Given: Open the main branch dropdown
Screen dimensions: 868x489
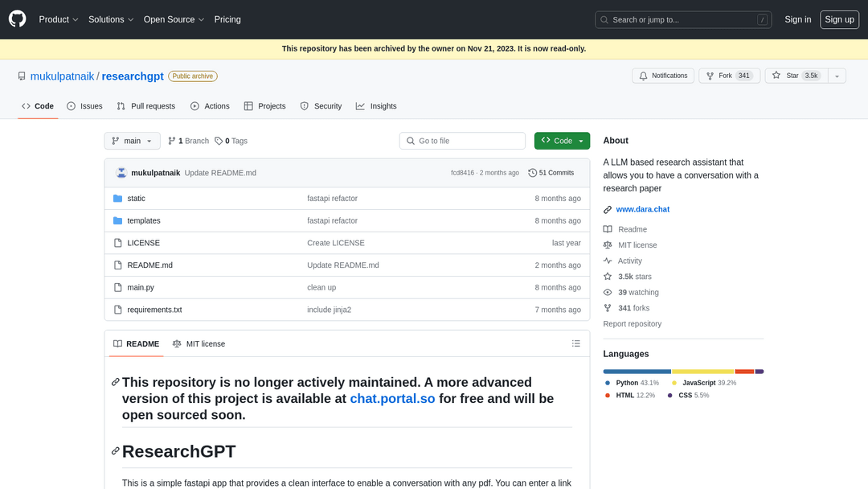Looking at the screenshot, I should tap(132, 141).
